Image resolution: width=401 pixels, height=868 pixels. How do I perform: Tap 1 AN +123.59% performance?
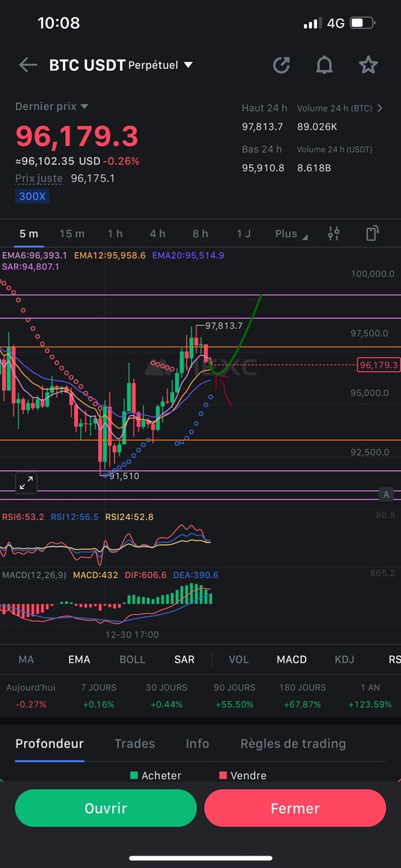[x=369, y=696]
